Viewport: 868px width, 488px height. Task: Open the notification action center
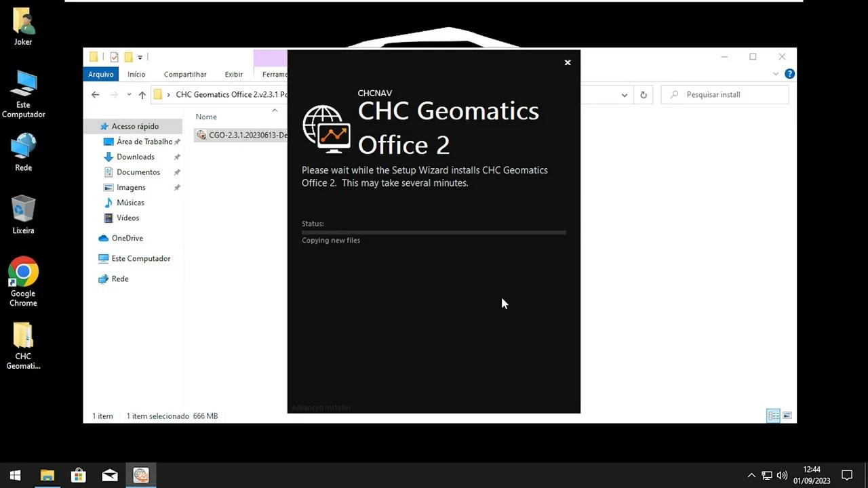(847, 475)
